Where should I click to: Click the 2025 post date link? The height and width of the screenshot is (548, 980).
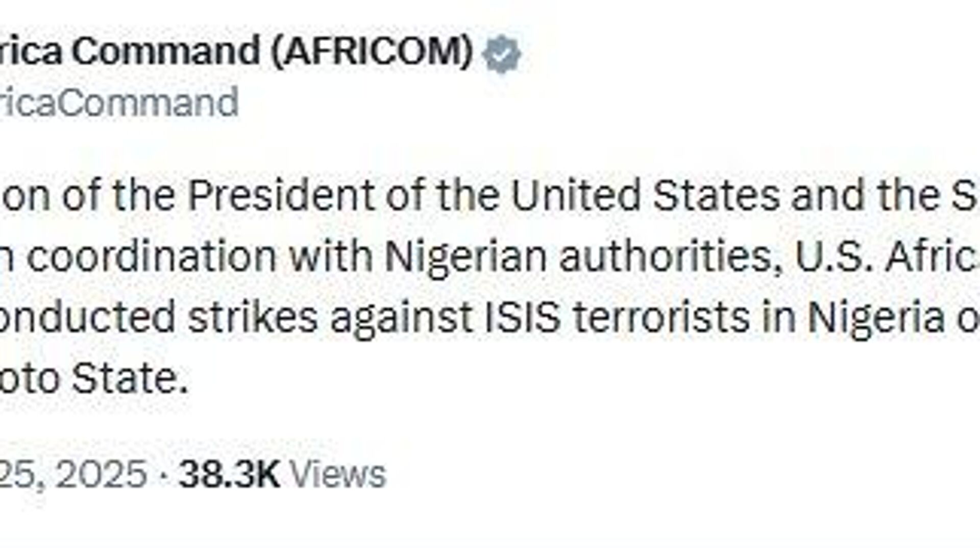[73, 474]
